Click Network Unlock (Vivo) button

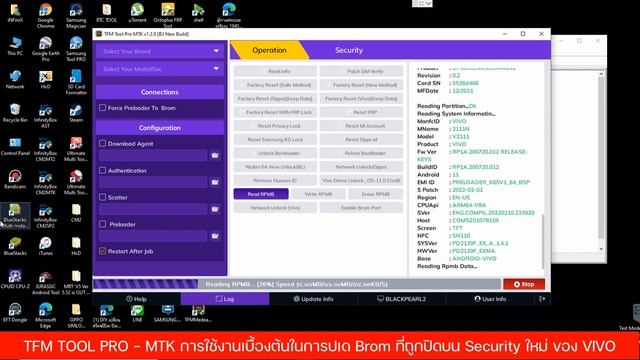coord(275,208)
